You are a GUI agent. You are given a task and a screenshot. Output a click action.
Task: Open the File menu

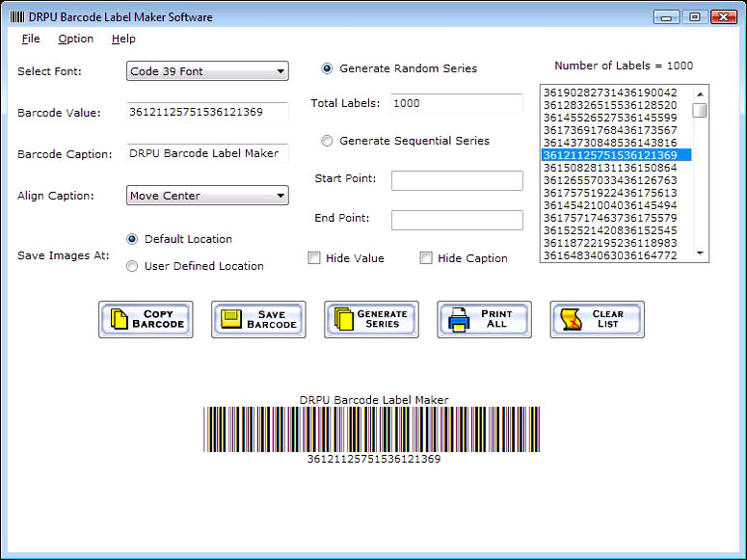[x=31, y=39]
